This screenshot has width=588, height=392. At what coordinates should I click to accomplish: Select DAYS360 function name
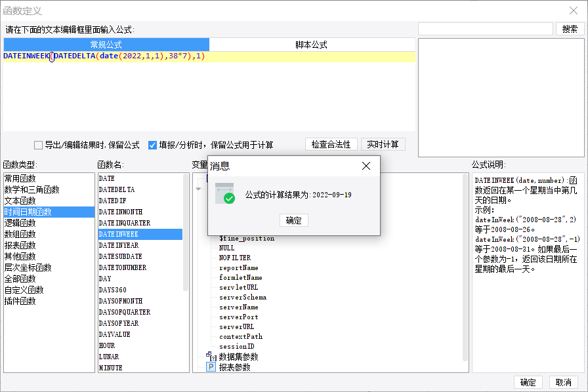(x=140, y=290)
